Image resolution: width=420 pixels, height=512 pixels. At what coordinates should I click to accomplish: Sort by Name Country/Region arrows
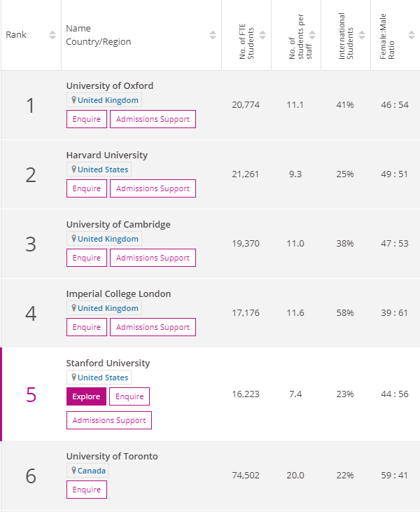(x=213, y=35)
